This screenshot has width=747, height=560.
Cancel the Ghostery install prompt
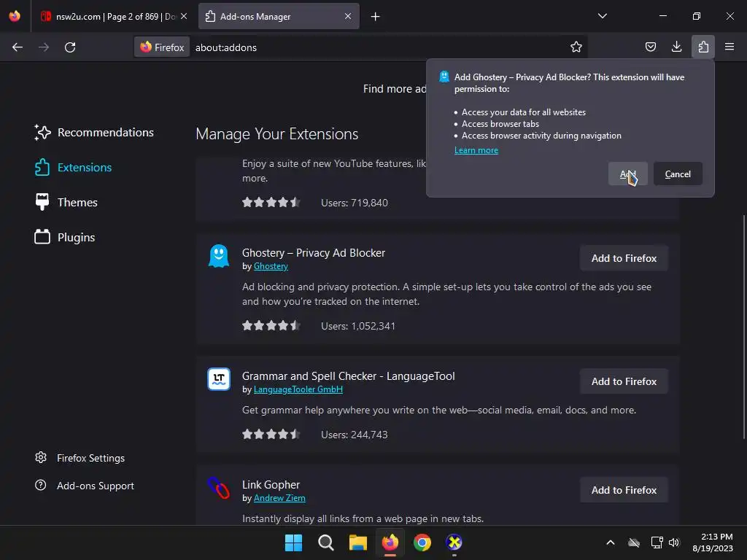[x=678, y=174]
